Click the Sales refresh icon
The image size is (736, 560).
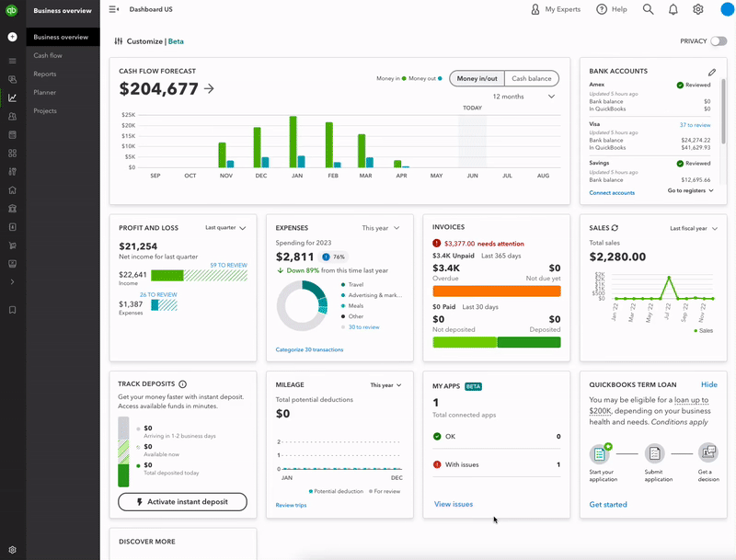(615, 228)
